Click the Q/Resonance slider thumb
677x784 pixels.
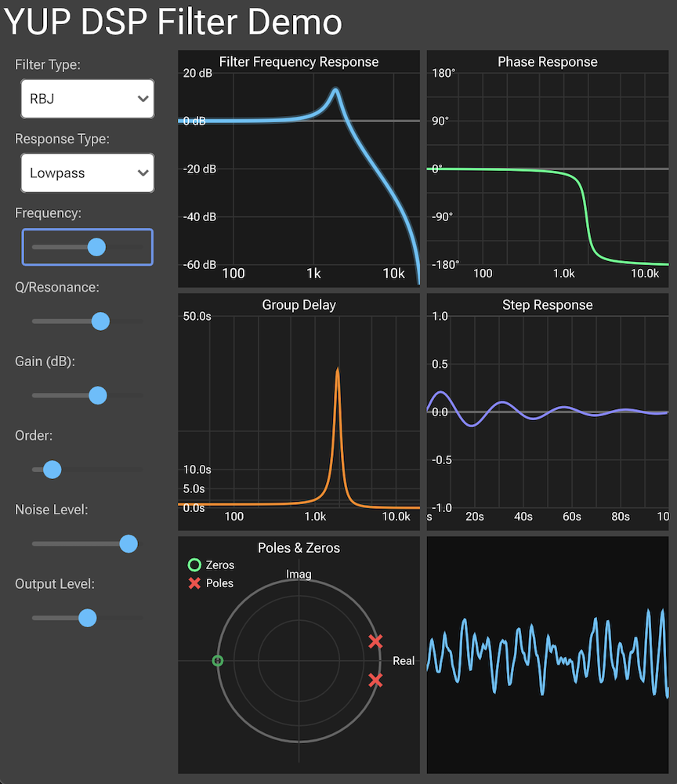[x=100, y=321]
